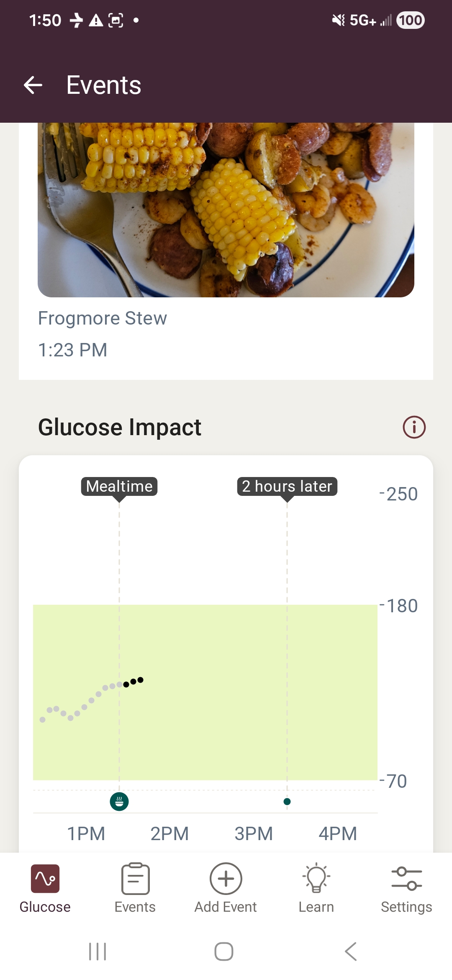This screenshot has height=980, width=452.
Task: Open the Events tab
Action: (135, 888)
